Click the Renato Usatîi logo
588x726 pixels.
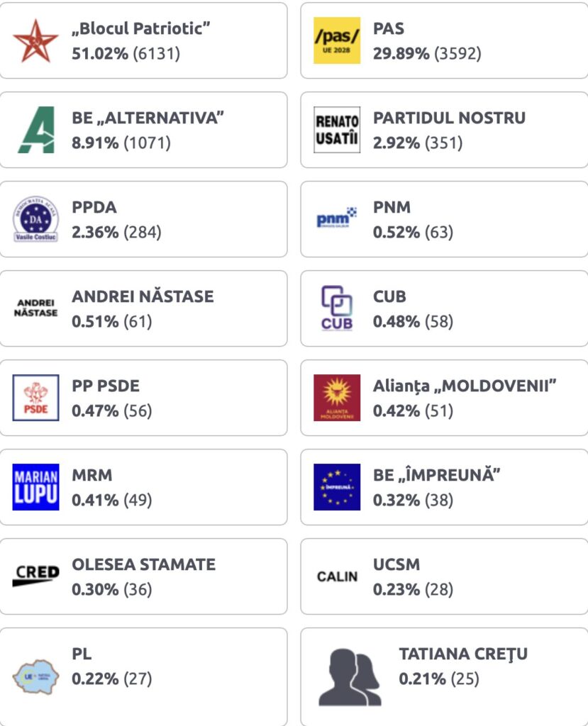(x=337, y=130)
